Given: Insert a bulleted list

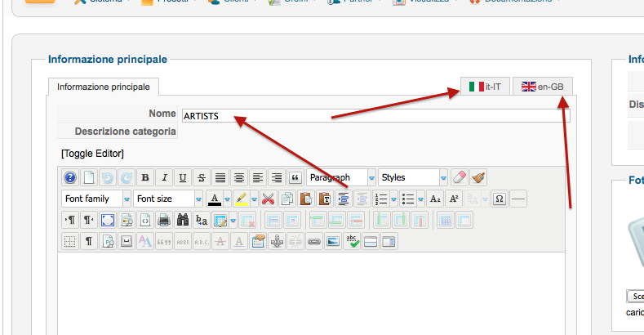Looking at the screenshot, I should pyautogui.click(x=408, y=199).
